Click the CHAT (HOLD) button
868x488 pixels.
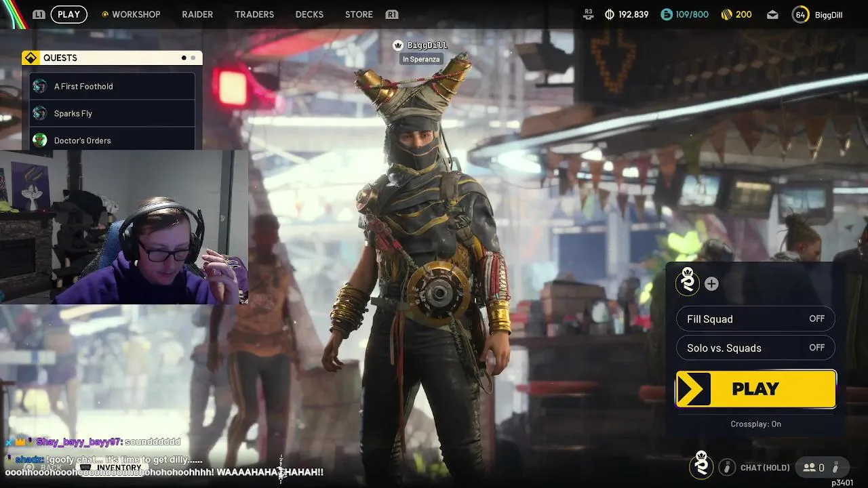point(765,468)
